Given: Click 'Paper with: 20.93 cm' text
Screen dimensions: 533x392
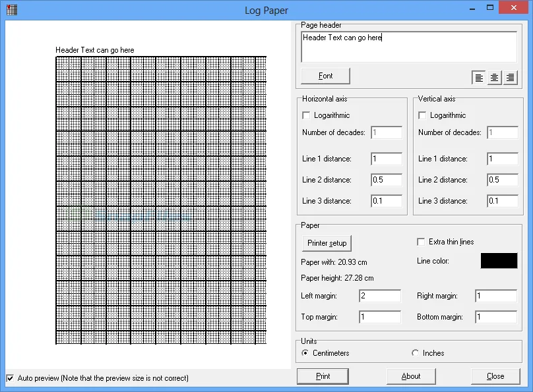Looking at the screenshot, I should coord(334,262).
